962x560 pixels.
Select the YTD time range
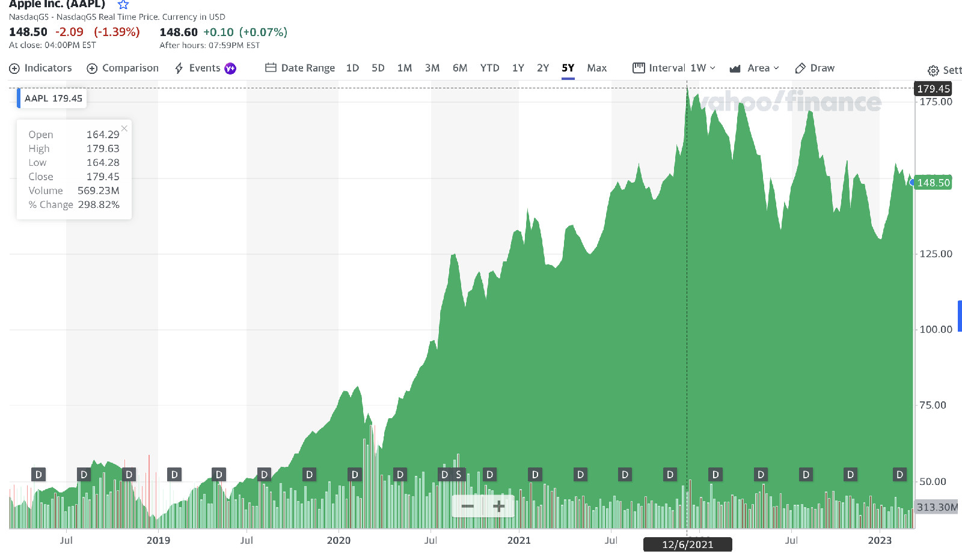pyautogui.click(x=489, y=68)
